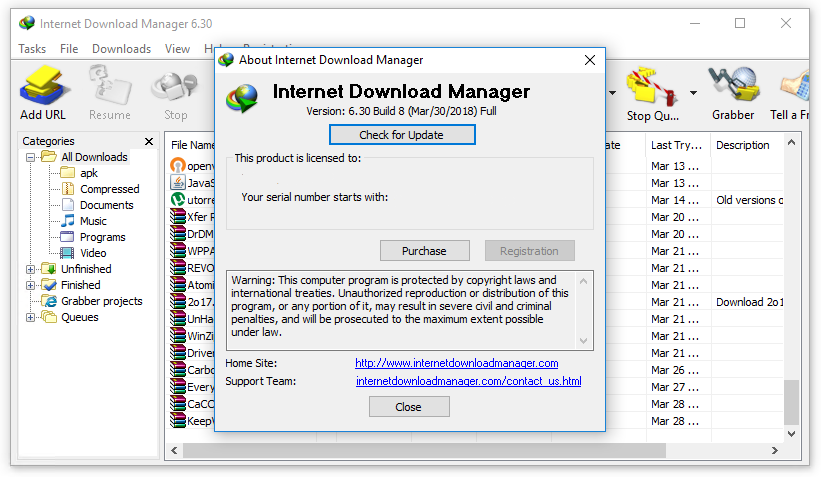Select the REVO archive row icon
Screen dimensions: 821x477
coord(178,268)
